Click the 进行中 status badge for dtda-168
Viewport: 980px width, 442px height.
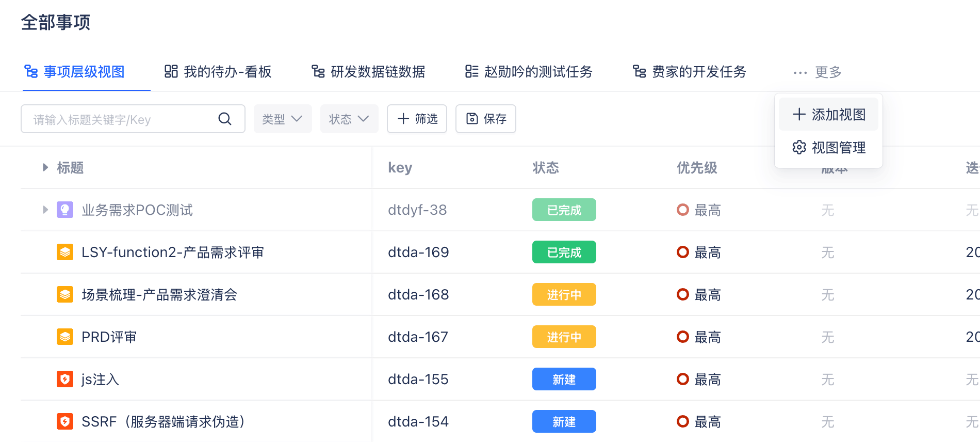[564, 294]
